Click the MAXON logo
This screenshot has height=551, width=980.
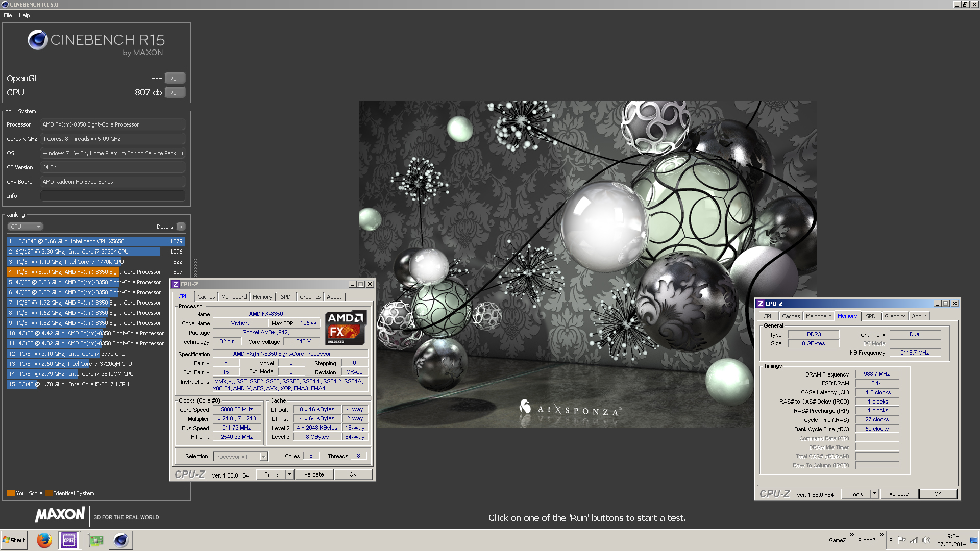[x=60, y=515]
